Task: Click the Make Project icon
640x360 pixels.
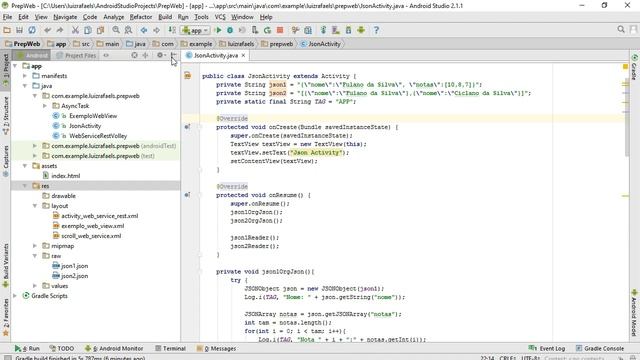Action: [172, 30]
